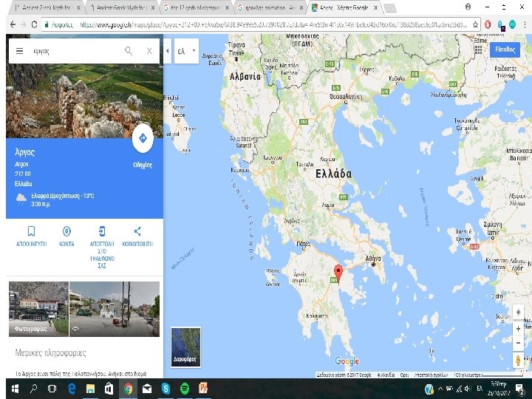This screenshot has width=532, height=399.
Task: Open PowerPoint from the taskbar
Action: [x=203, y=389]
